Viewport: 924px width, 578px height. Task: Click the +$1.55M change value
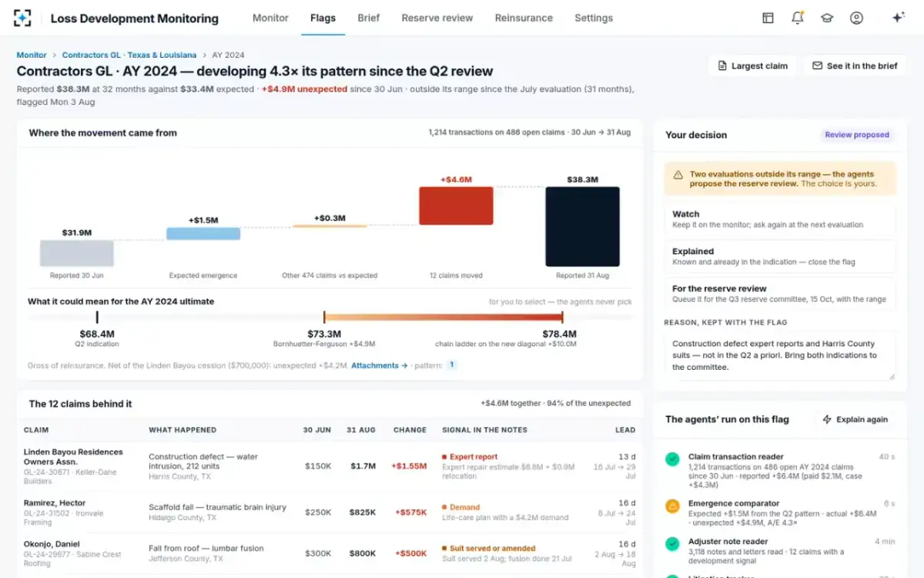409,466
